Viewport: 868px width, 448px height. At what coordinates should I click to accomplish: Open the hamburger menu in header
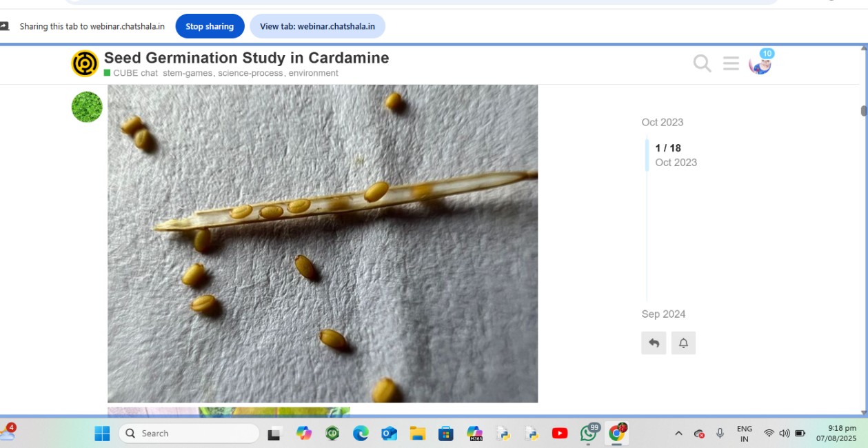click(x=731, y=63)
